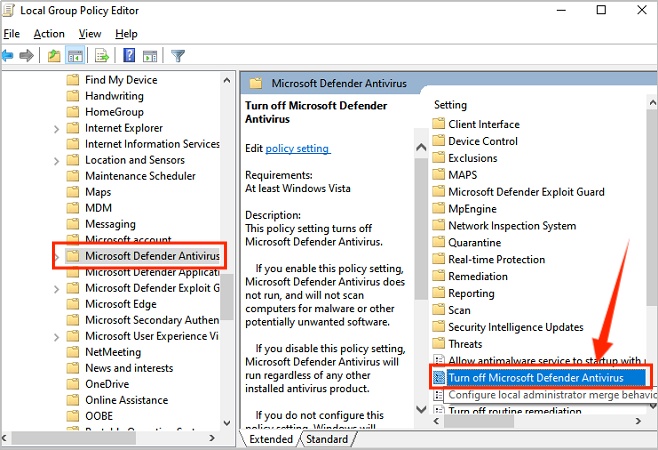Click tree pane scroll up arrow
The image size is (658, 450).
pos(227,80)
